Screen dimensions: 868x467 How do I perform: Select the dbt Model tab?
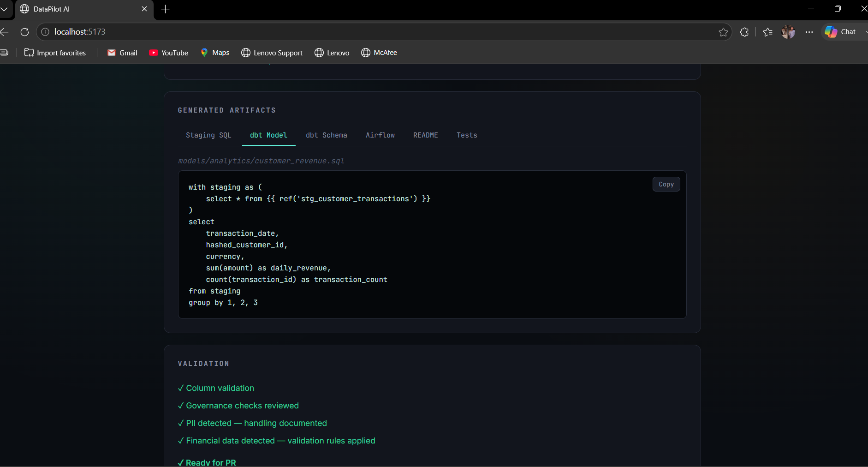coord(268,135)
